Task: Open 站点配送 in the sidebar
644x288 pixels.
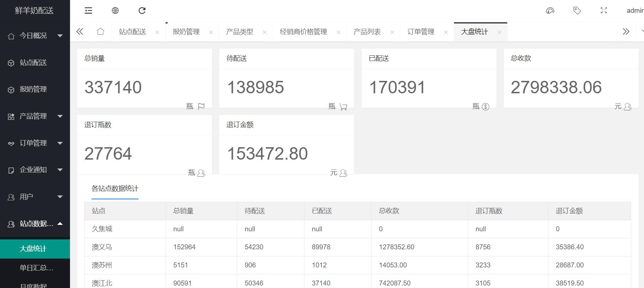Action: [35, 62]
